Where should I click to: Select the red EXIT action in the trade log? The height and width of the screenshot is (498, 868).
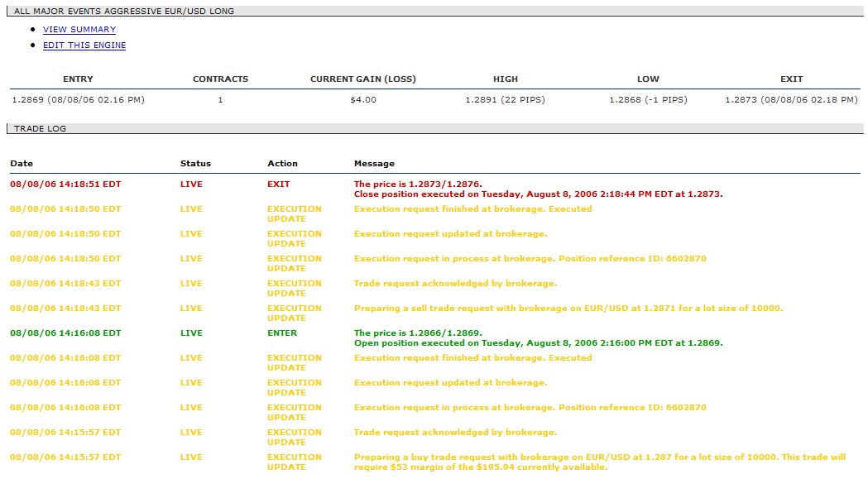coord(279,184)
